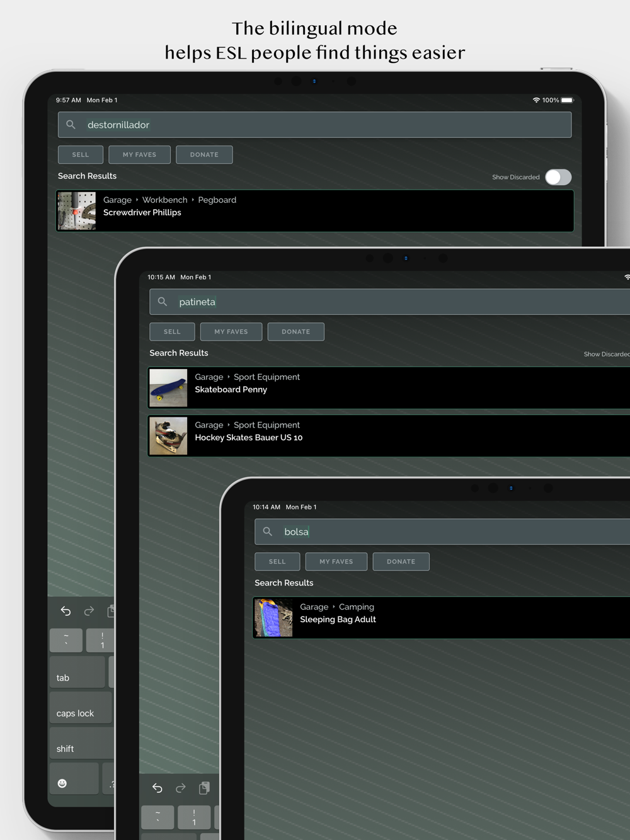Click DONATE button under bolsa search
This screenshot has width=630, height=840.
point(401,562)
